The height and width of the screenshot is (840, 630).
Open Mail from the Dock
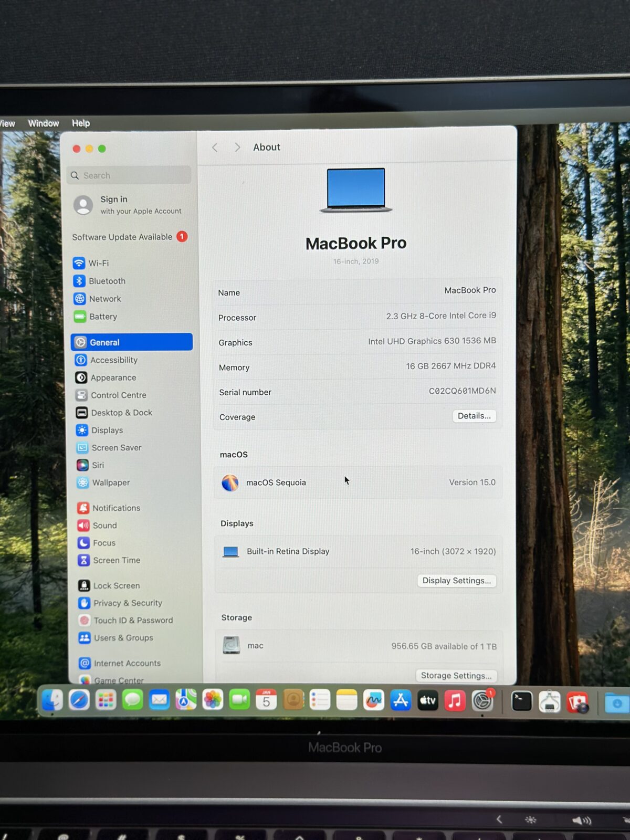coord(159,700)
